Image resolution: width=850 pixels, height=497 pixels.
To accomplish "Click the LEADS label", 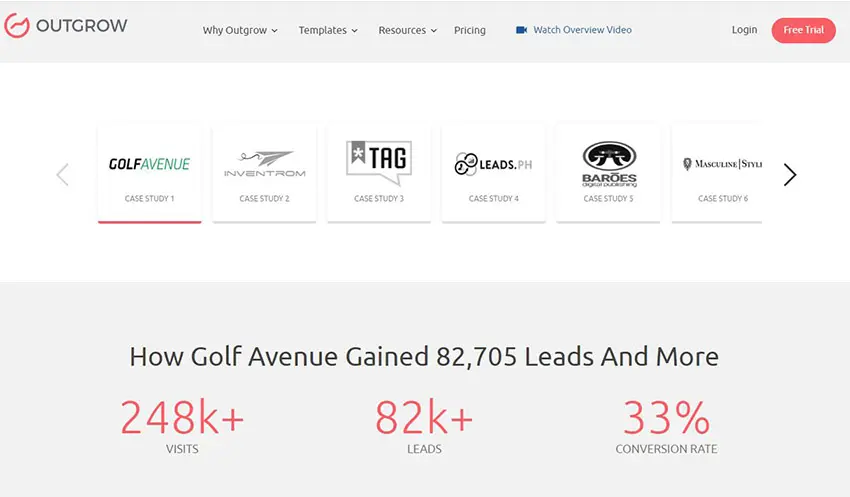I will coord(424,449).
